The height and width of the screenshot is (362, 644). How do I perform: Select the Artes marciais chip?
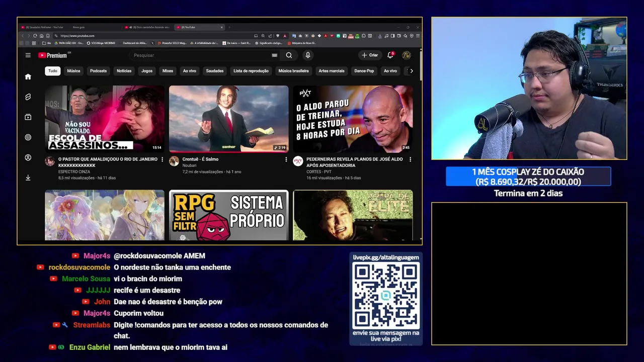(332, 71)
